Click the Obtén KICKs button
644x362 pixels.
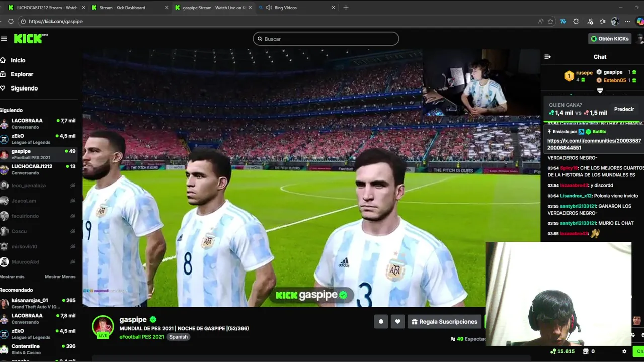tap(610, 39)
